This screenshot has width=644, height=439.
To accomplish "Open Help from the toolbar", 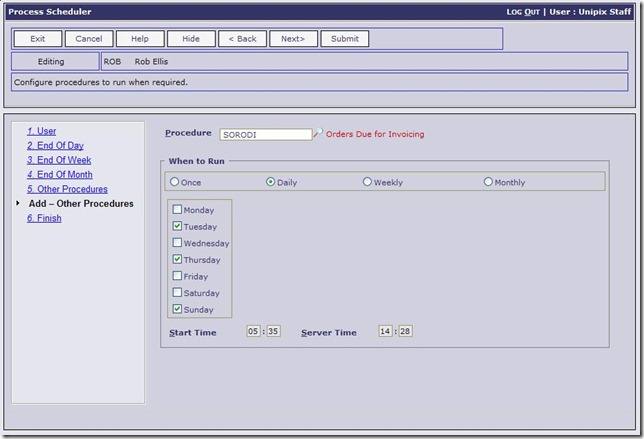I will pos(140,39).
